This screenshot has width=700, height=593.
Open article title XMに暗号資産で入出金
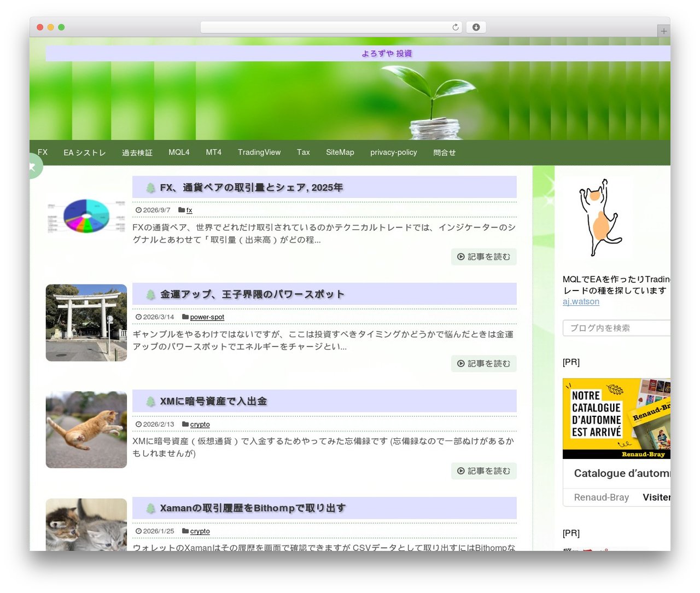click(x=213, y=402)
